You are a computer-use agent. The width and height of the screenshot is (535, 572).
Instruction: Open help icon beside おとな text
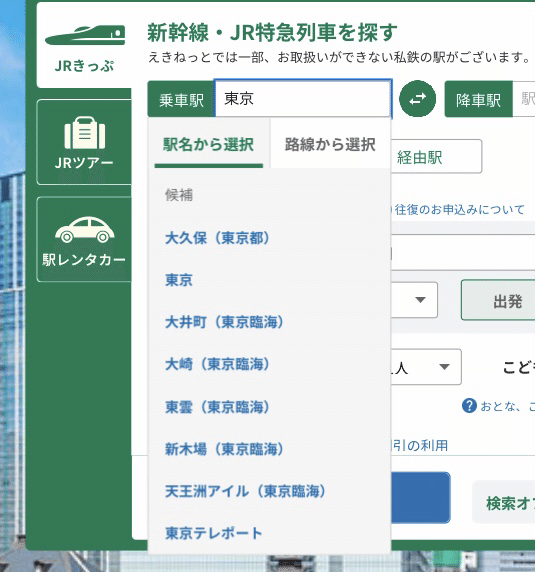[469, 406]
